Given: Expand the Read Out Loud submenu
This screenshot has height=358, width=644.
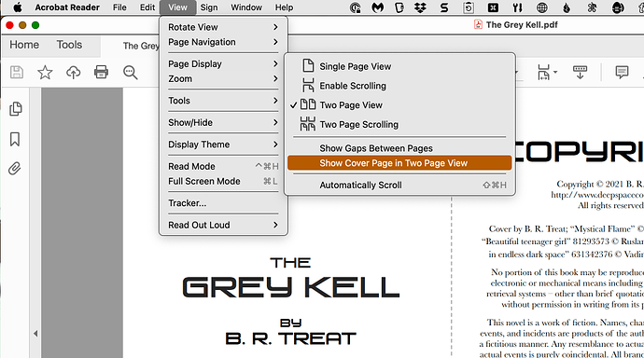Looking at the screenshot, I should point(223,225).
